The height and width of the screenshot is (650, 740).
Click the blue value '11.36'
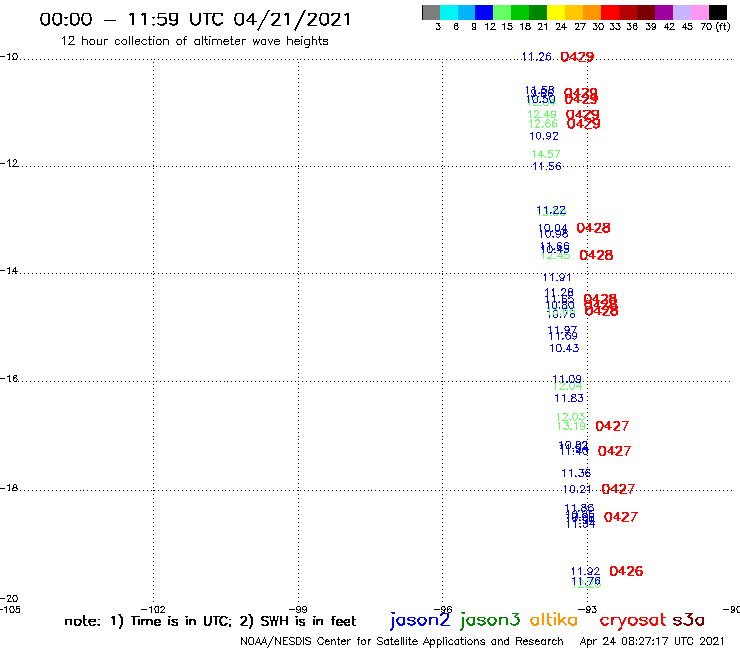(576, 473)
